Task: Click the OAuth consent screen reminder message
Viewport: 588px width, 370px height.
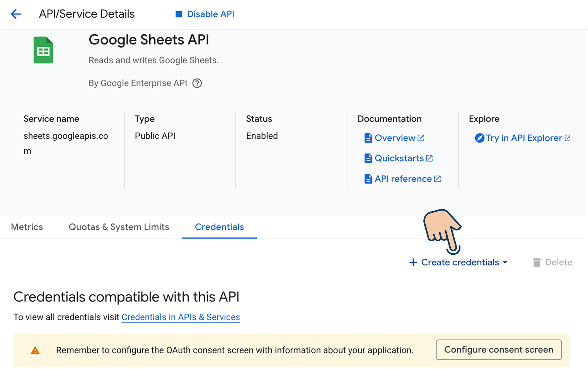Action: (x=235, y=350)
